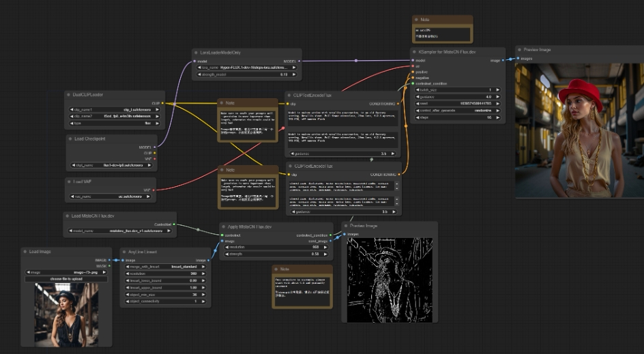This screenshot has width=644, height=354.
Task: Change the control_after_generate option in KSampler
Action: (457, 110)
